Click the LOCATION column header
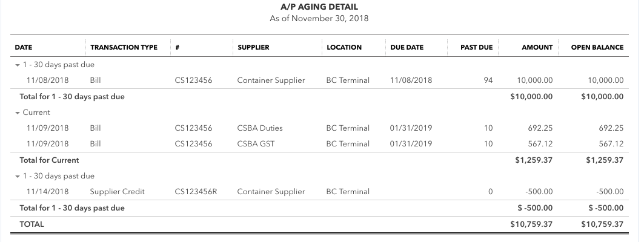The height and width of the screenshot is (242, 644). (x=344, y=47)
